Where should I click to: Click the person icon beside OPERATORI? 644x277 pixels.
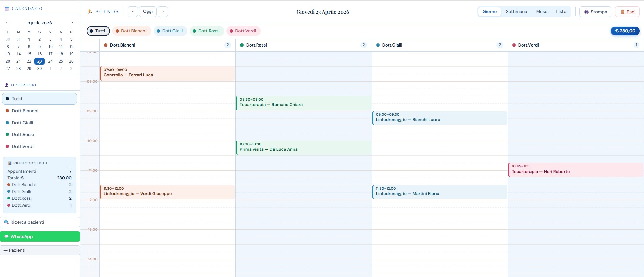(7, 85)
